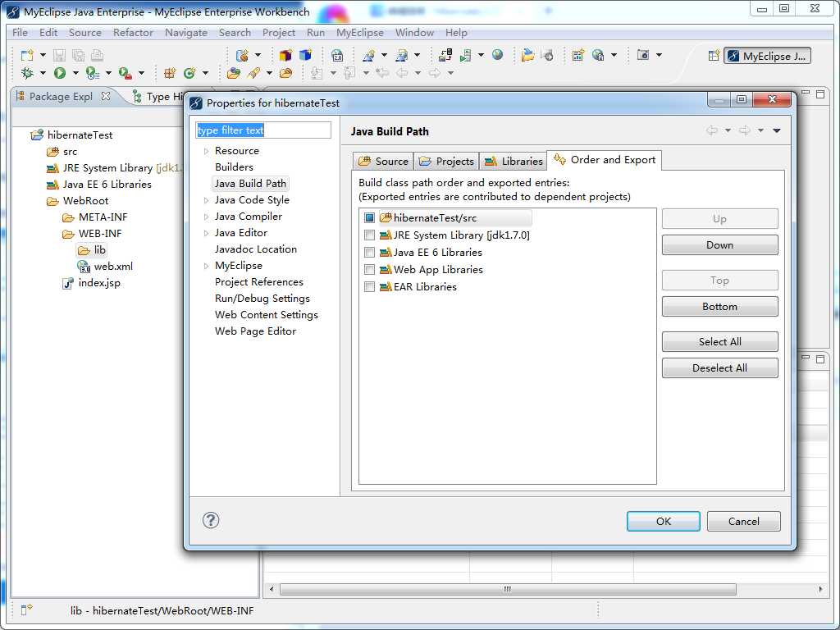Open the Project menu
Image resolution: width=840 pixels, height=630 pixels.
click(279, 33)
